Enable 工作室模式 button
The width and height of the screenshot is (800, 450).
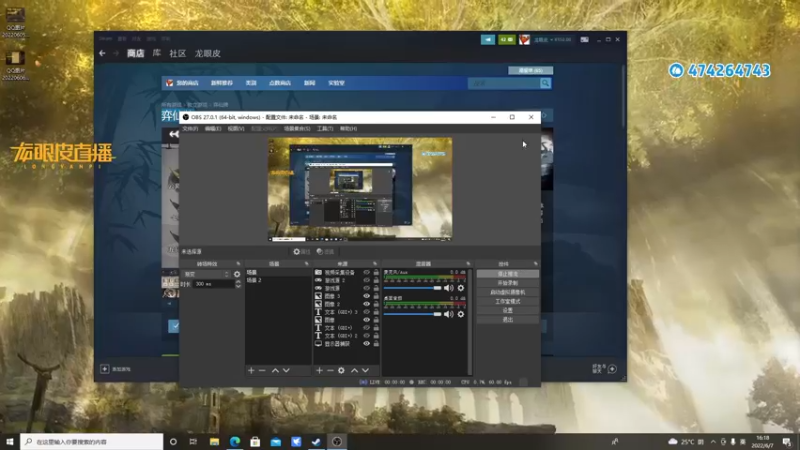pyautogui.click(x=508, y=302)
